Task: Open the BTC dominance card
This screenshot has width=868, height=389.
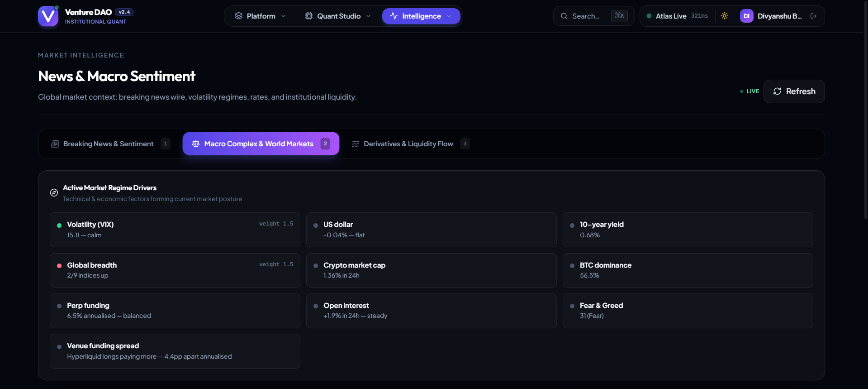Action: click(688, 270)
